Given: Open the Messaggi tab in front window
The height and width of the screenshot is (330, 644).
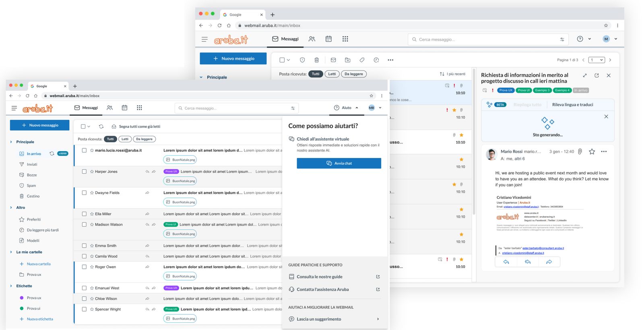Looking at the screenshot, I should click(x=86, y=108).
